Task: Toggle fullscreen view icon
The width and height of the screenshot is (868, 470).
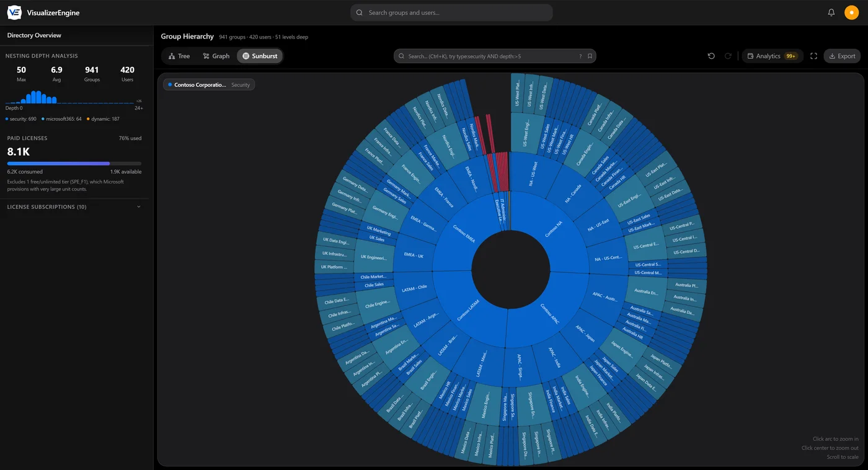Action: 814,56
